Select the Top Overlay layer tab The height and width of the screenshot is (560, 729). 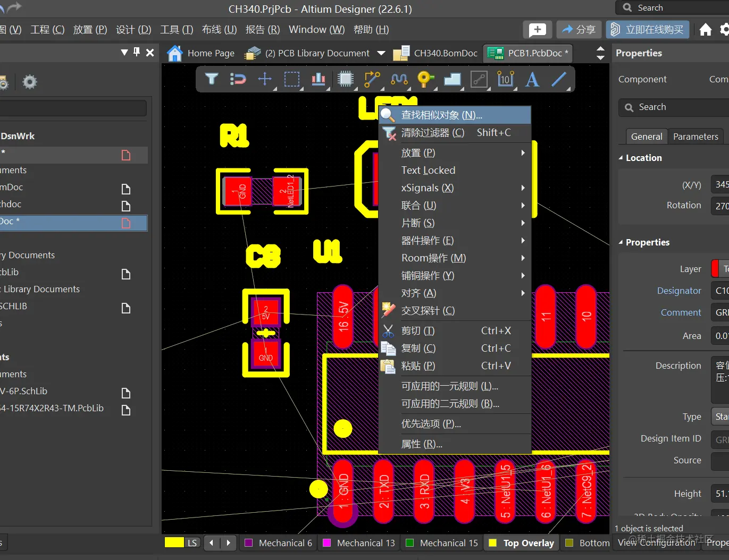[522, 543]
